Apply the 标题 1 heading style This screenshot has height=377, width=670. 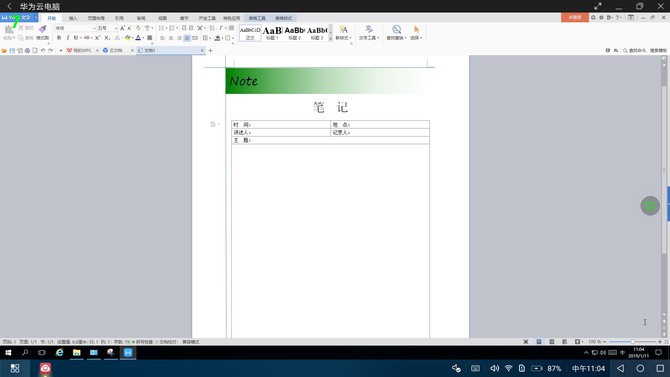(x=272, y=33)
